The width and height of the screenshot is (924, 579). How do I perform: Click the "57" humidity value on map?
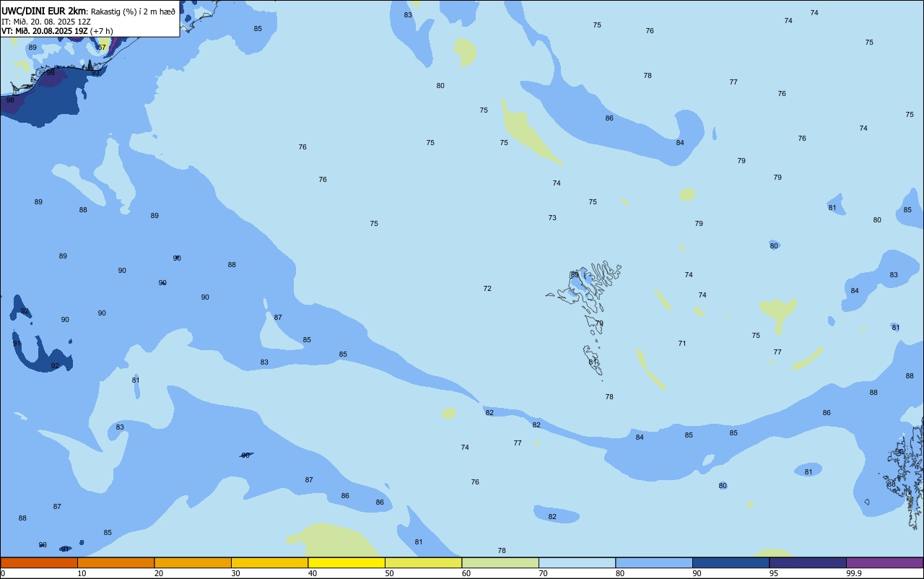click(x=102, y=48)
